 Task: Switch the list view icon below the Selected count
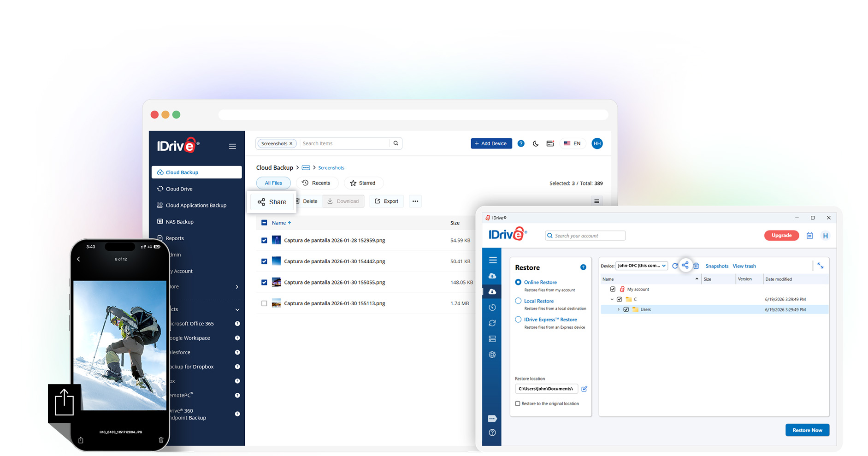(596, 201)
